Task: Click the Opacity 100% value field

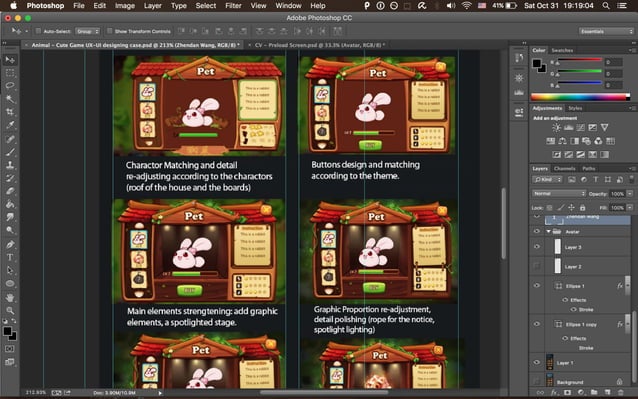Action: coord(617,194)
